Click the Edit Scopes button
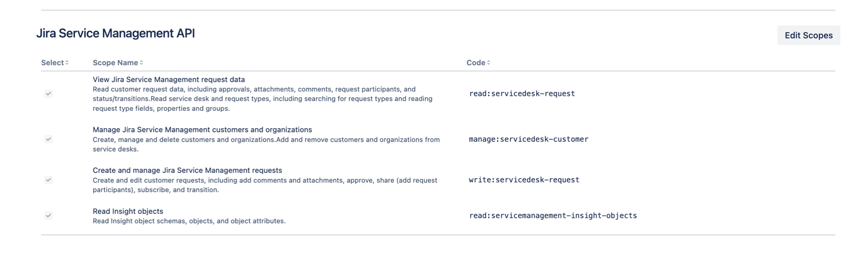 808,35
